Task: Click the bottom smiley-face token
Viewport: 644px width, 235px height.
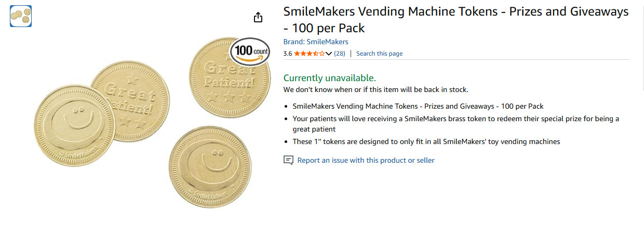Action: tap(210, 166)
